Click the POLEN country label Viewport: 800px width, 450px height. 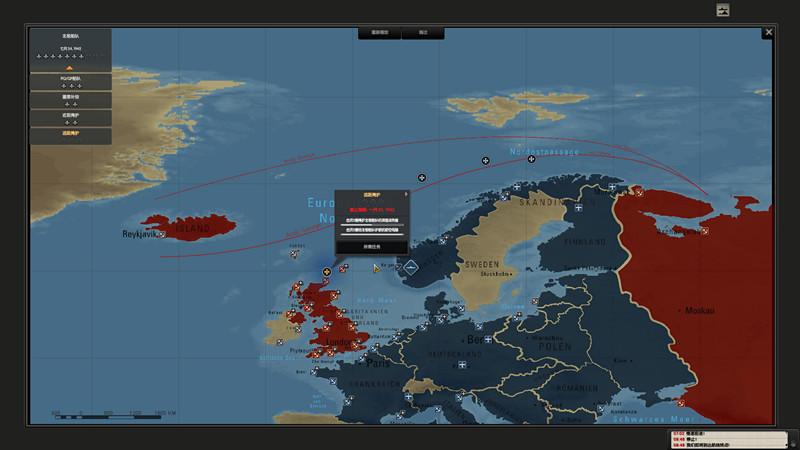point(556,346)
